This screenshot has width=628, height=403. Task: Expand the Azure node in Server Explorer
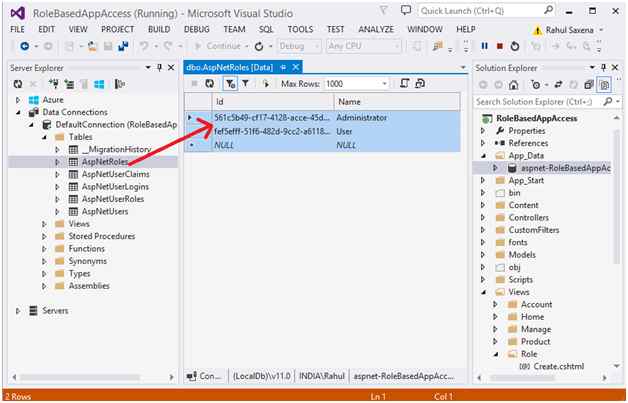pyautogui.click(x=18, y=100)
